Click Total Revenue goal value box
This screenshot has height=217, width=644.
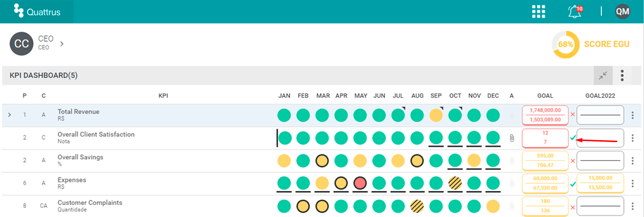(545, 115)
